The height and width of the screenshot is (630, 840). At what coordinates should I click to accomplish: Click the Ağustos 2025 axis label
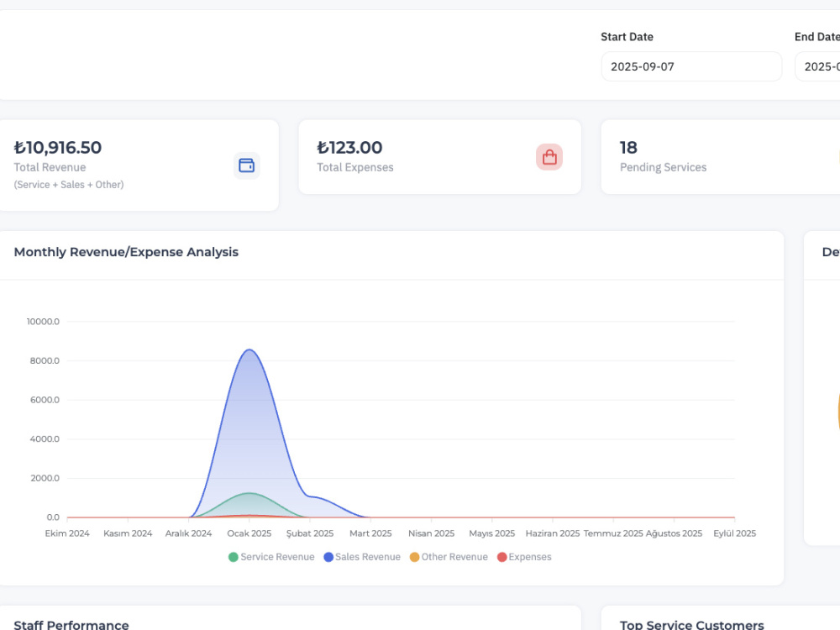(674, 533)
